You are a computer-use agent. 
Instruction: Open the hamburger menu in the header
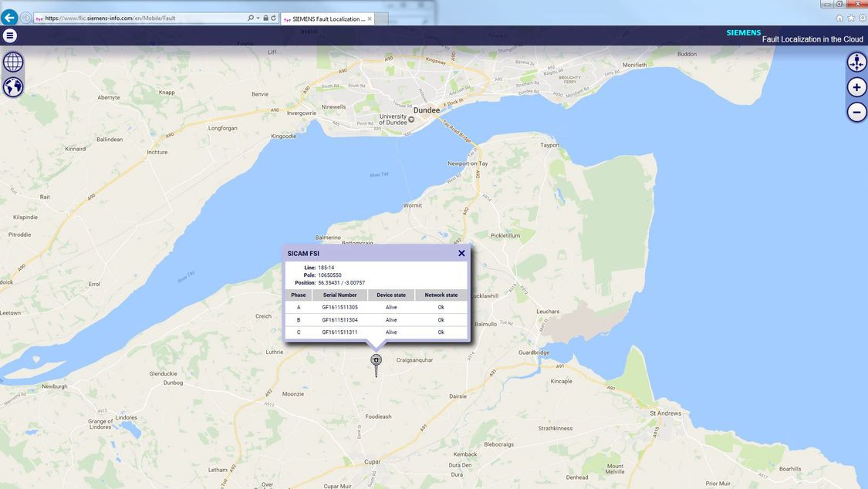tap(9, 36)
